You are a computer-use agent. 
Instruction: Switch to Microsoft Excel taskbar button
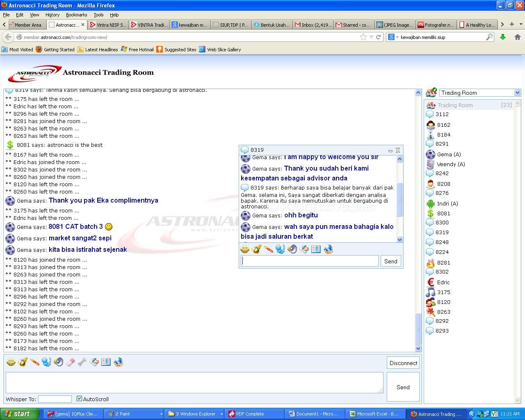[374, 414]
